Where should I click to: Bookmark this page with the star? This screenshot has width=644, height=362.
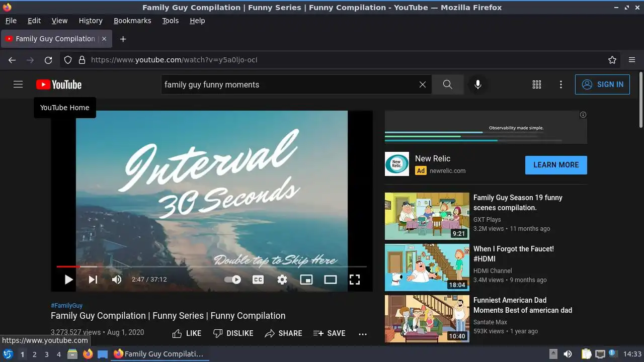coord(612,60)
